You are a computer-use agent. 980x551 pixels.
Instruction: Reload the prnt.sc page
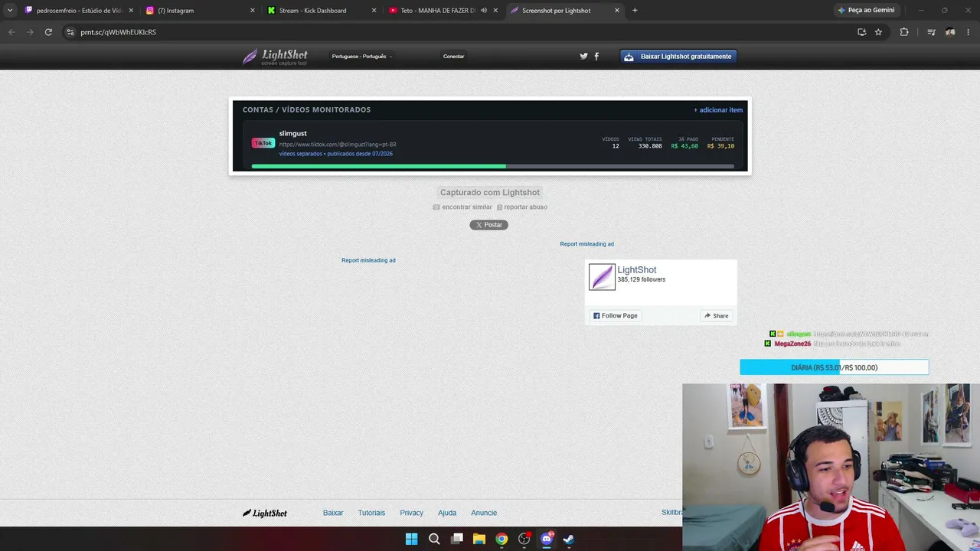pyautogui.click(x=48, y=32)
